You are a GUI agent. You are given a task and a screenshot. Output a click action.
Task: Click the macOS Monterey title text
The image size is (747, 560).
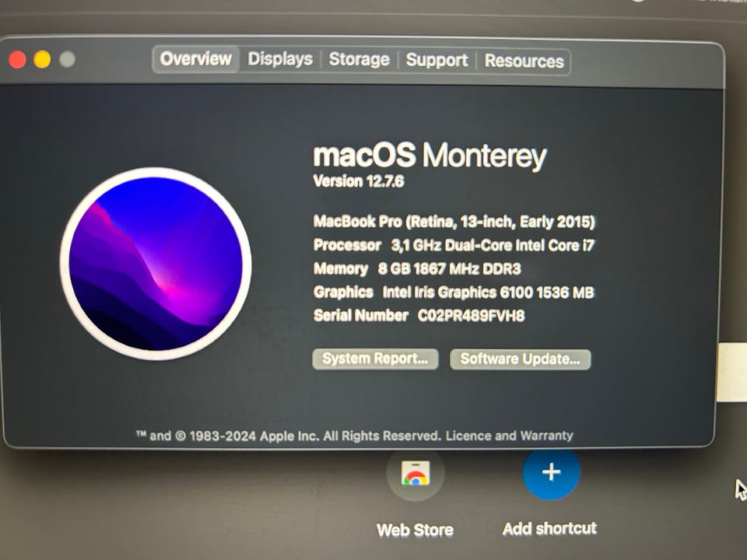click(x=430, y=156)
